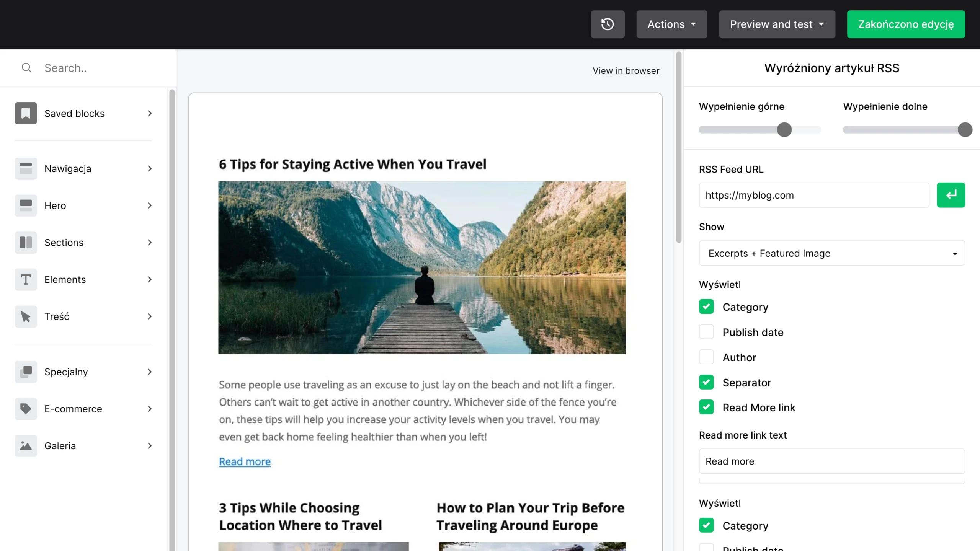980x551 pixels.
Task: Uncheck the Separator checkbox
Action: [x=706, y=382]
